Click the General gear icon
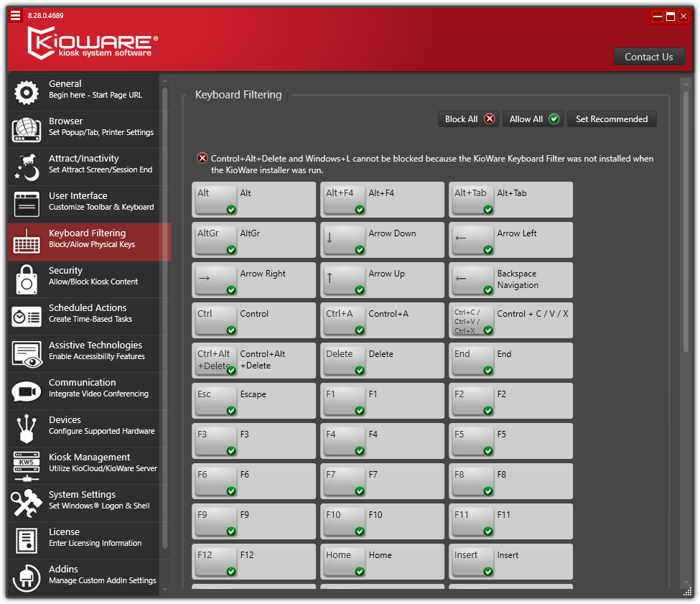The image size is (700, 604). click(x=27, y=93)
